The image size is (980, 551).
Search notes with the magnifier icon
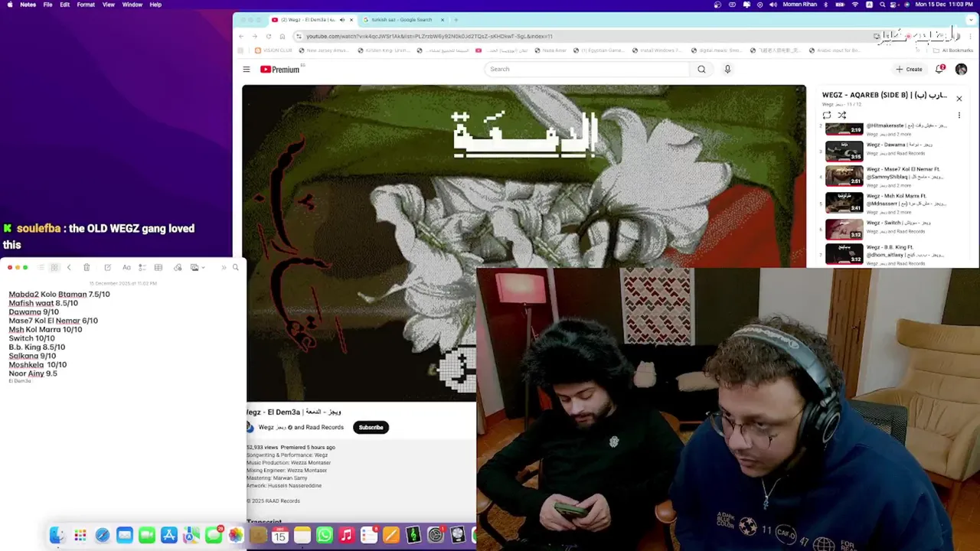(235, 268)
